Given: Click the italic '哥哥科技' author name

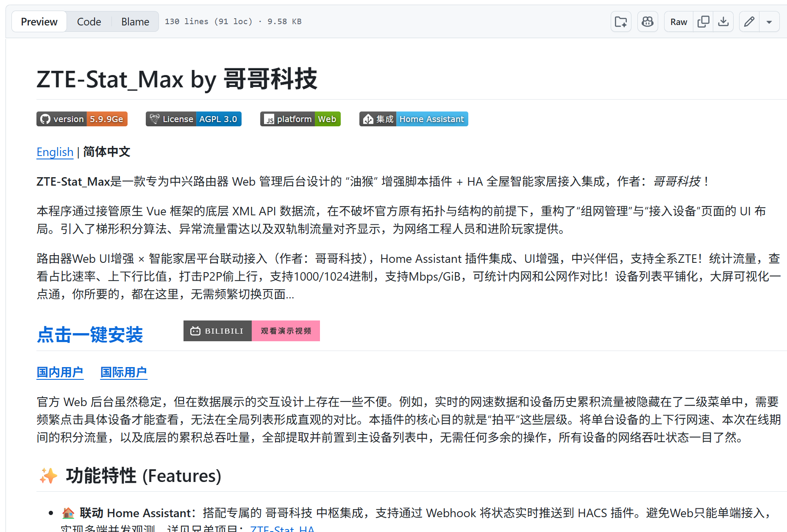Looking at the screenshot, I should [x=677, y=181].
